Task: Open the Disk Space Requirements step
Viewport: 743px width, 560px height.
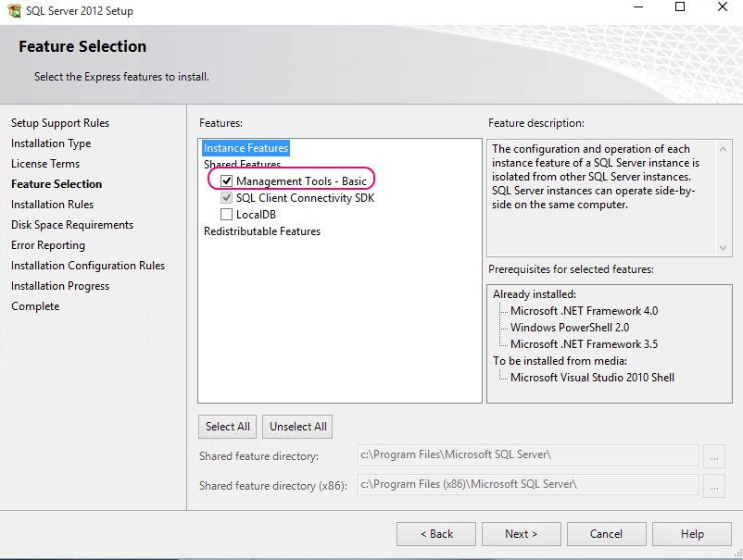Action: click(72, 225)
